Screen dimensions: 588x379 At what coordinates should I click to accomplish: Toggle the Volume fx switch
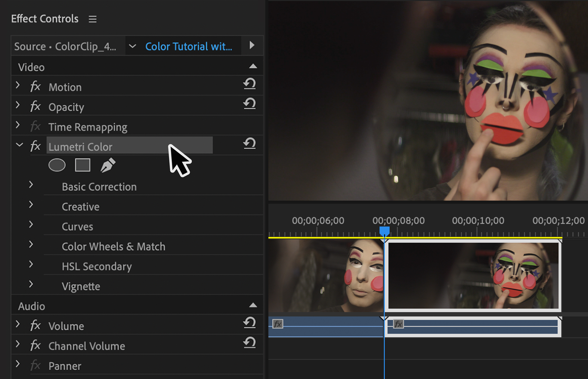(36, 326)
